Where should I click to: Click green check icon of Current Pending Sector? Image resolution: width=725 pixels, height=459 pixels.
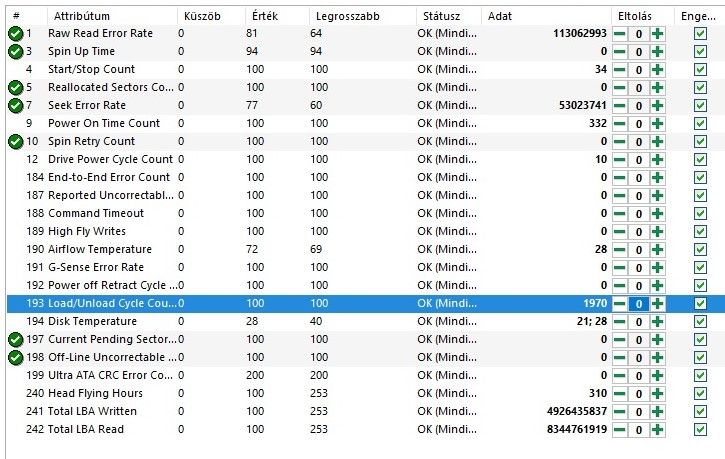(x=15, y=340)
